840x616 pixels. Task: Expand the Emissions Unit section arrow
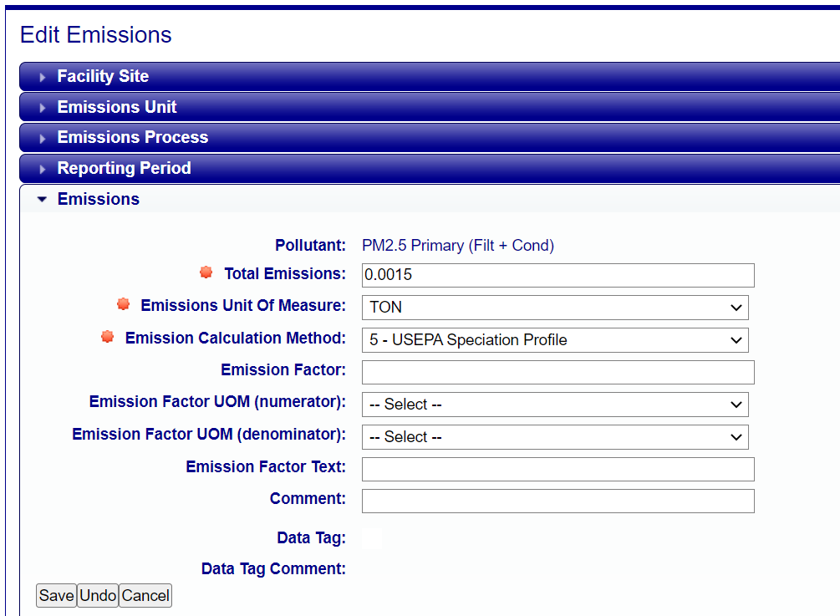pos(43,108)
